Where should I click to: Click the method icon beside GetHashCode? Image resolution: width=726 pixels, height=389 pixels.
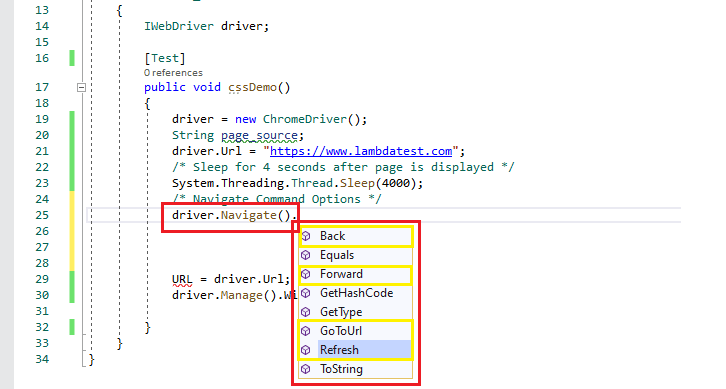point(306,293)
